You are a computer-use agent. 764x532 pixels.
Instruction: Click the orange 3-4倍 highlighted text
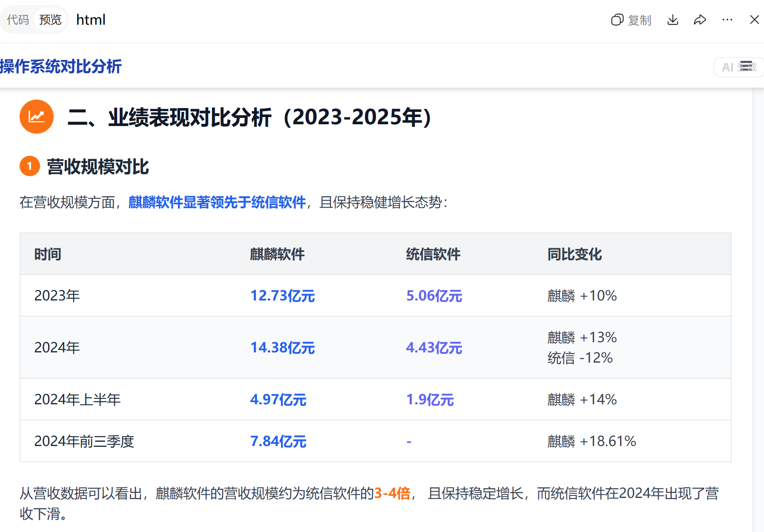point(392,493)
